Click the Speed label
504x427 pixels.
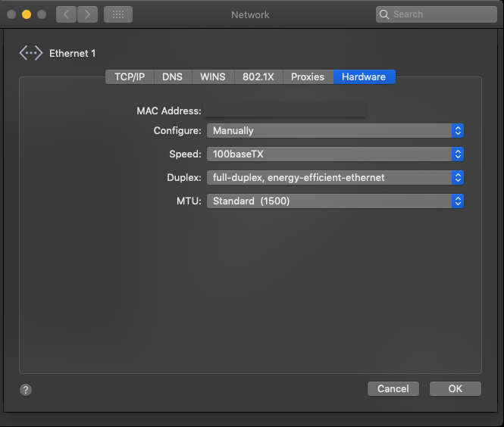(x=186, y=154)
